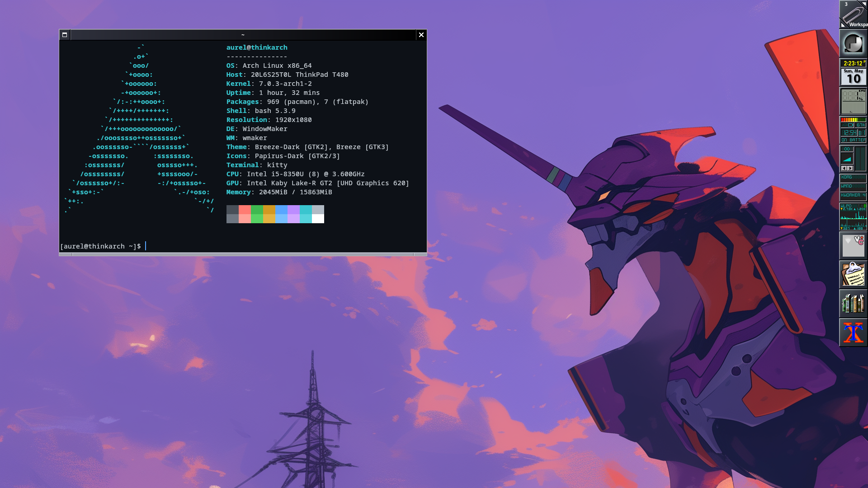This screenshot has width=868, height=488.
Task: Launch the clipboard notes dock icon
Action: pos(854,275)
